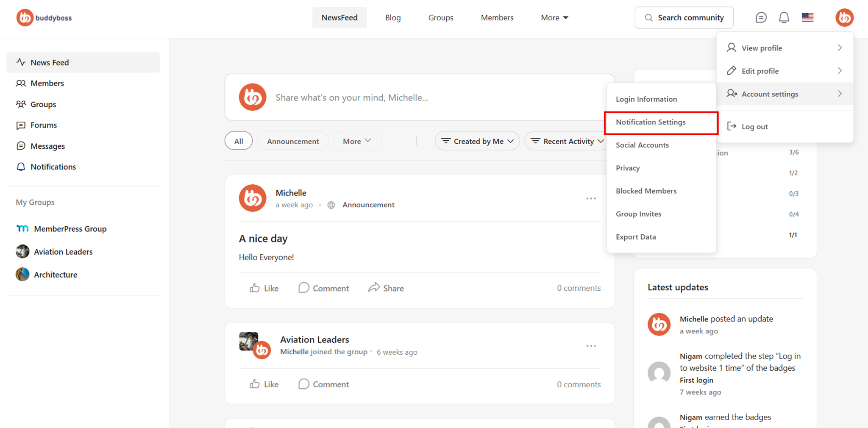Expand the Edit profile submenu chevron
This screenshot has width=868, height=428.
(x=840, y=70)
